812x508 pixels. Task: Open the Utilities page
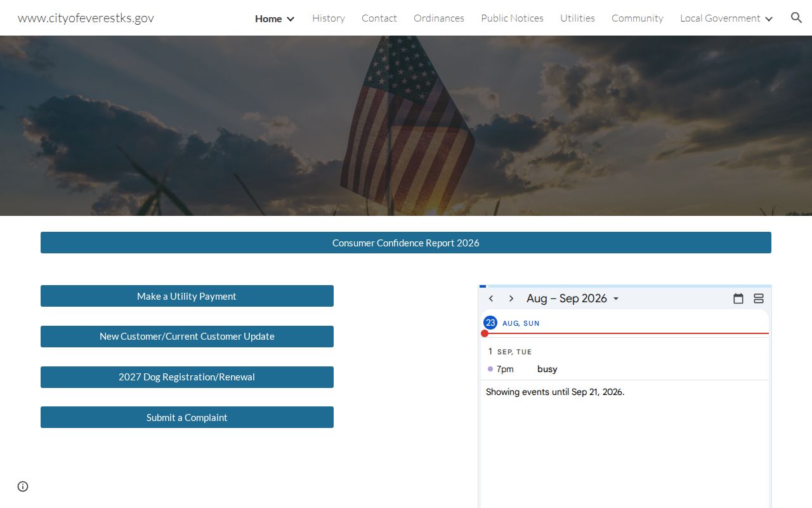(x=577, y=18)
